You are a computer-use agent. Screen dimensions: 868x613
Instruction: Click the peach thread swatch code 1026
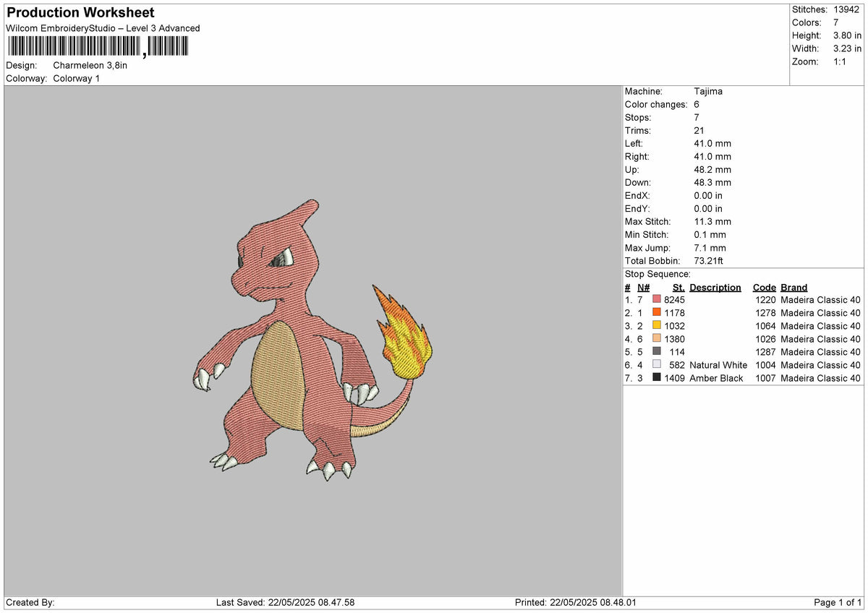tap(657, 339)
